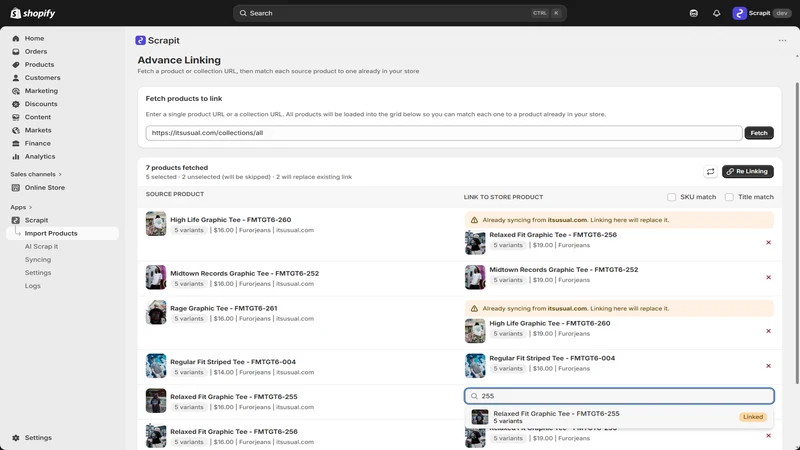
Task: Expand the Sales channels section
Action: click(x=36, y=174)
